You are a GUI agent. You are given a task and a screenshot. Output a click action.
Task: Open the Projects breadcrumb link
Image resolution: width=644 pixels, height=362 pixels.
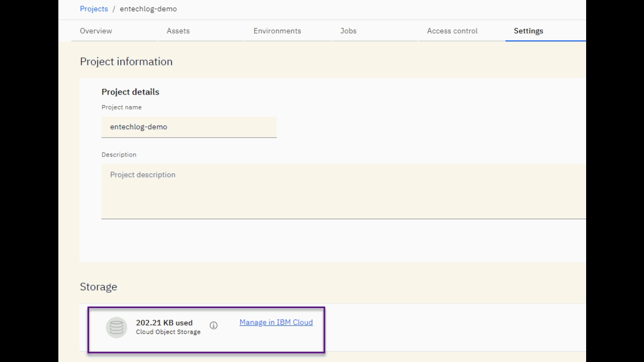[x=94, y=9]
